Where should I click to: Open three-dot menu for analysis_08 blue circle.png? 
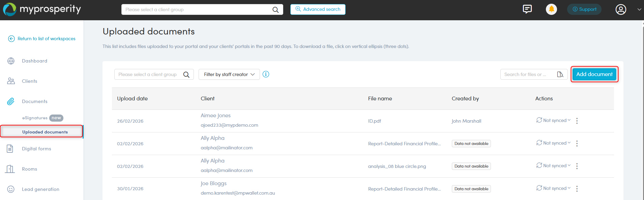[577, 166]
